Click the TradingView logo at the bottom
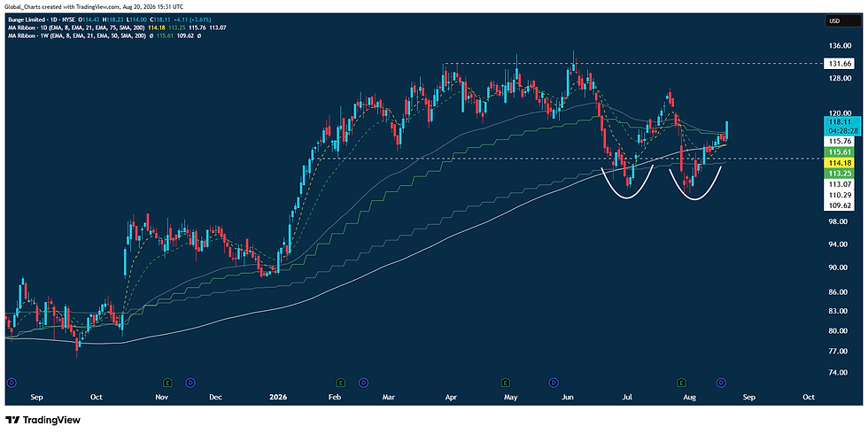 click(43, 420)
